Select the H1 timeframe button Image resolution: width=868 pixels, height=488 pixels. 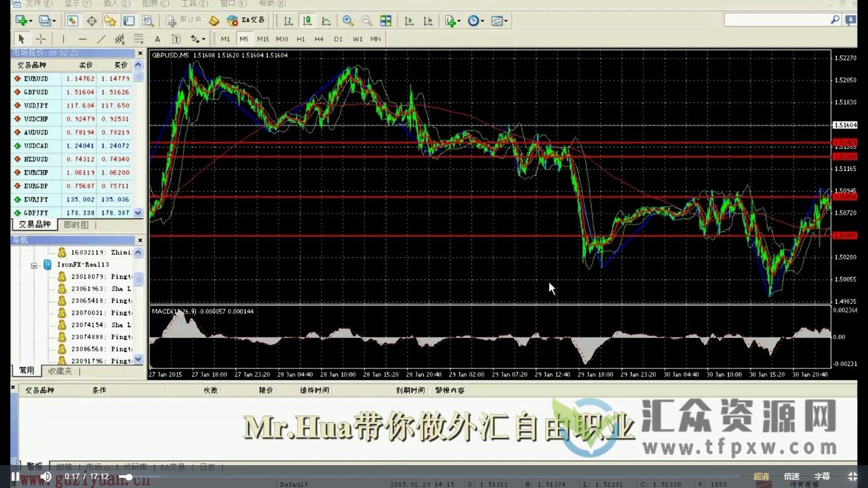coord(300,39)
